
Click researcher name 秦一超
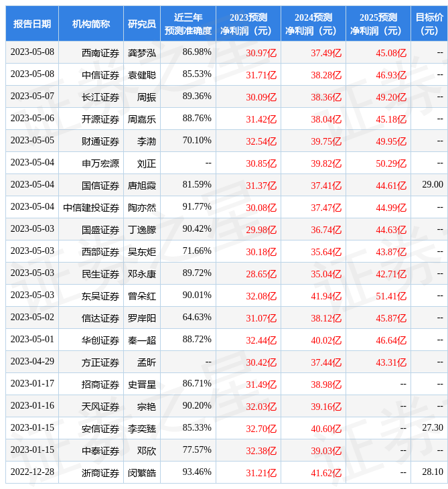pos(142,340)
